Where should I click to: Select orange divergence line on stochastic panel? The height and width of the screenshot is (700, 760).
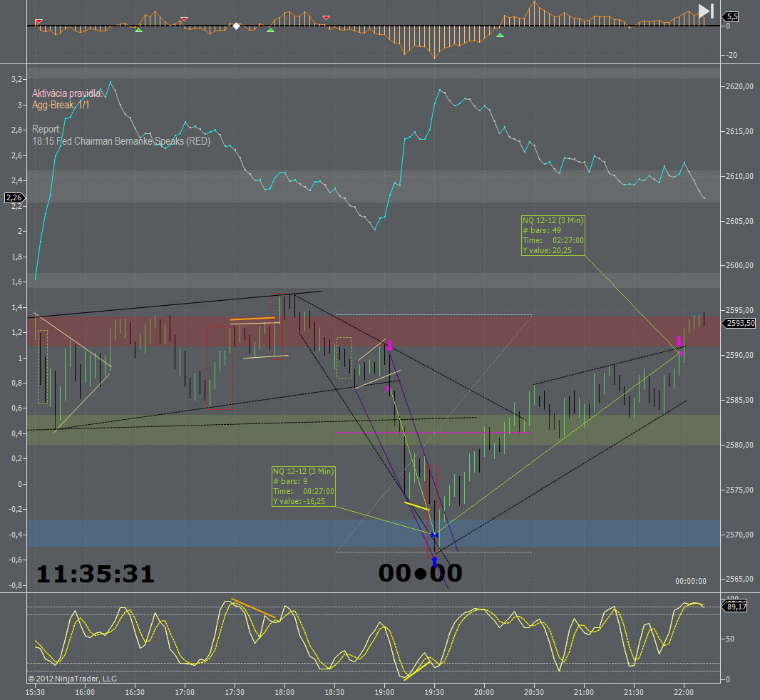point(254,608)
